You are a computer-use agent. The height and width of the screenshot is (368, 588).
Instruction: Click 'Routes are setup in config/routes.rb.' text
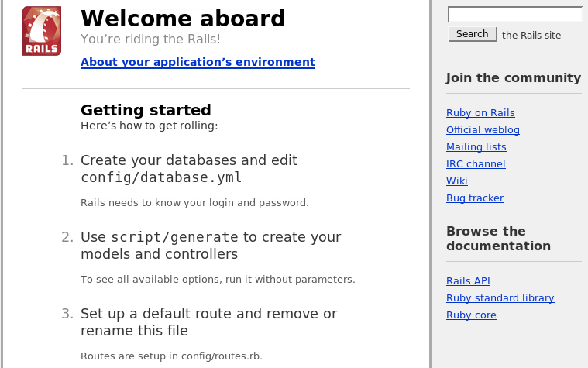(171, 356)
